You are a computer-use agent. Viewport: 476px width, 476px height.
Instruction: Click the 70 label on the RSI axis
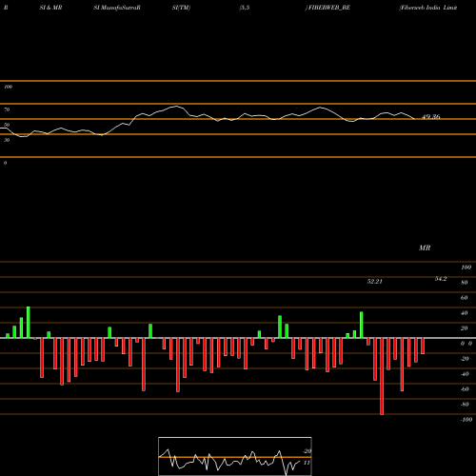[7, 109]
